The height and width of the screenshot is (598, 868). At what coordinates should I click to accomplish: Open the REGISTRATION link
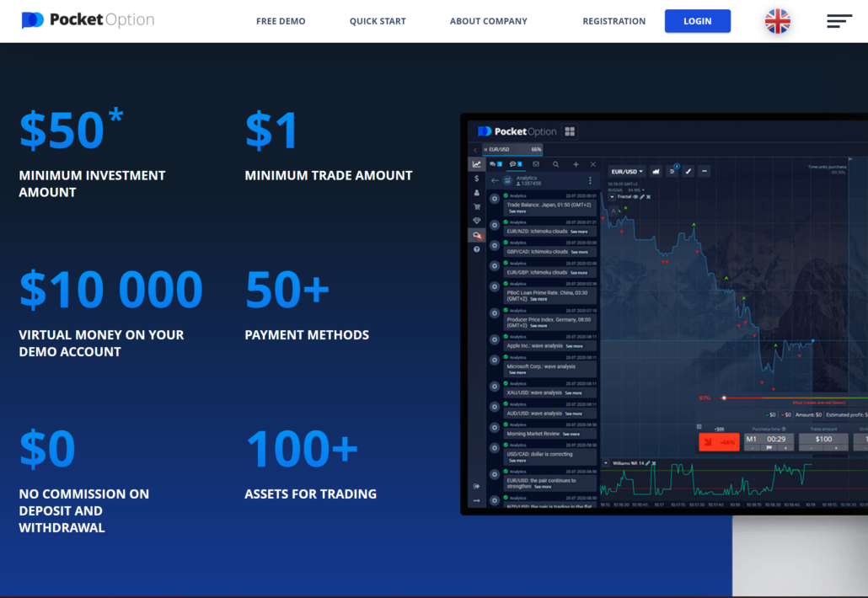(x=613, y=21)
